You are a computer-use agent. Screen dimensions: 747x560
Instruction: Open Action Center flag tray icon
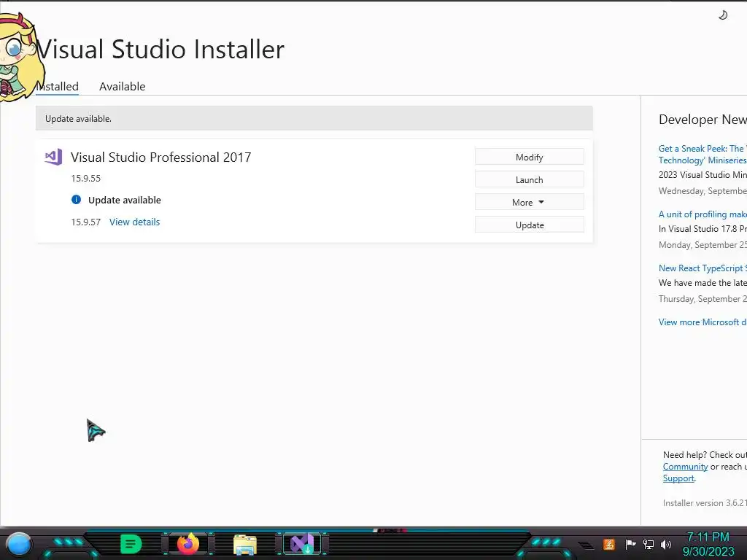tap(631, 544)
